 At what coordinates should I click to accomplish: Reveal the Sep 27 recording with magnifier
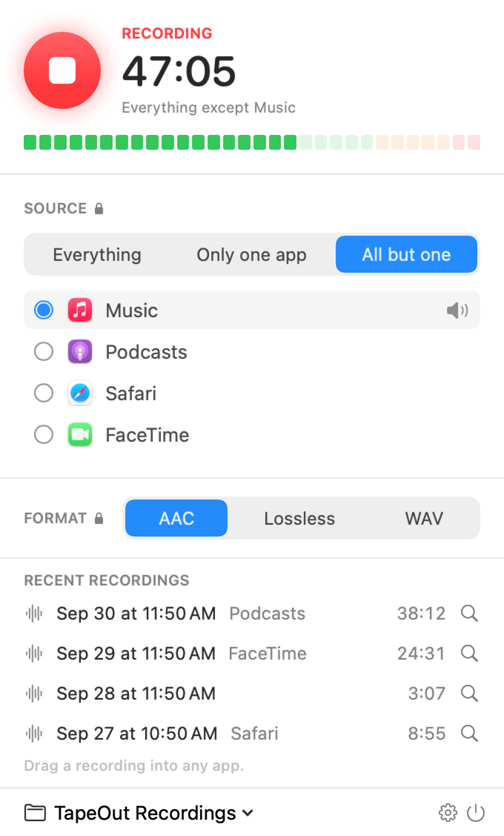point(469,733)
